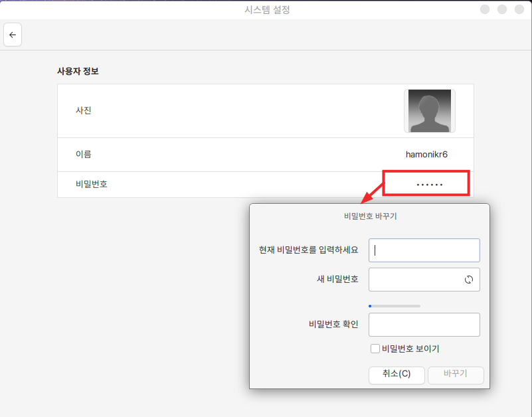Viewport: 532px width, 417px height.
Task: Select the confirm password field
Action: pyautogui.click(x=424, y=325)
